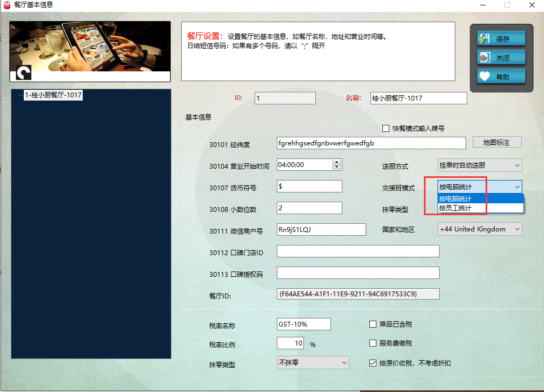Screen dimensions: 544x392
Task: Click the 30108 小数位数 input field
Action: 309,208
